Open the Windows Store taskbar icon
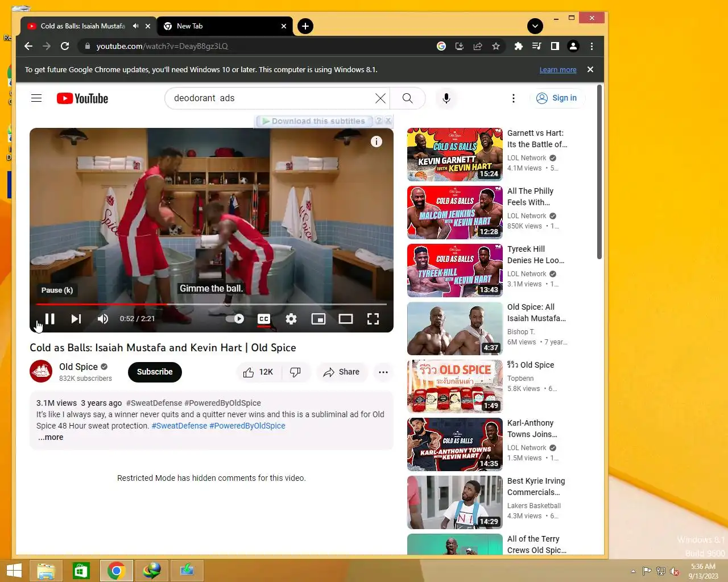The image size is (728, 582). pos(81,571)
